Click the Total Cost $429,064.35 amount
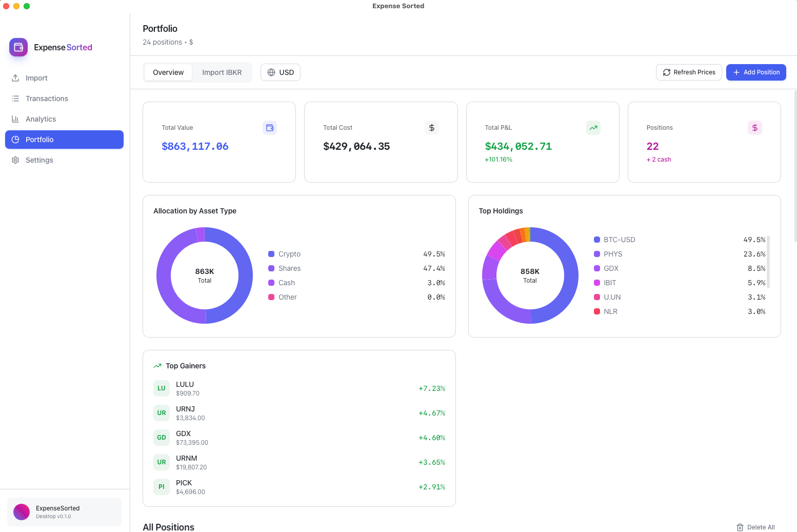Image resolution: width=797 pixels, height=532 pixels. coord(356,146)
